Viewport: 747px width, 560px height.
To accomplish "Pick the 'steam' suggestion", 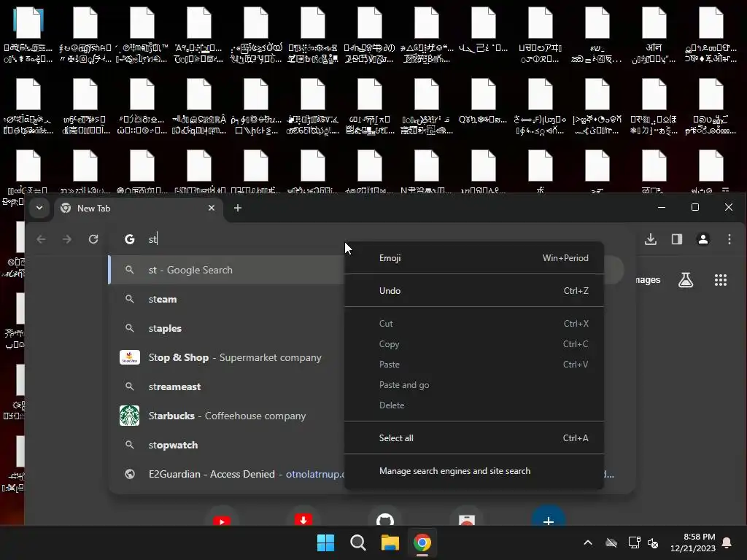I will [x=227, y=299].
